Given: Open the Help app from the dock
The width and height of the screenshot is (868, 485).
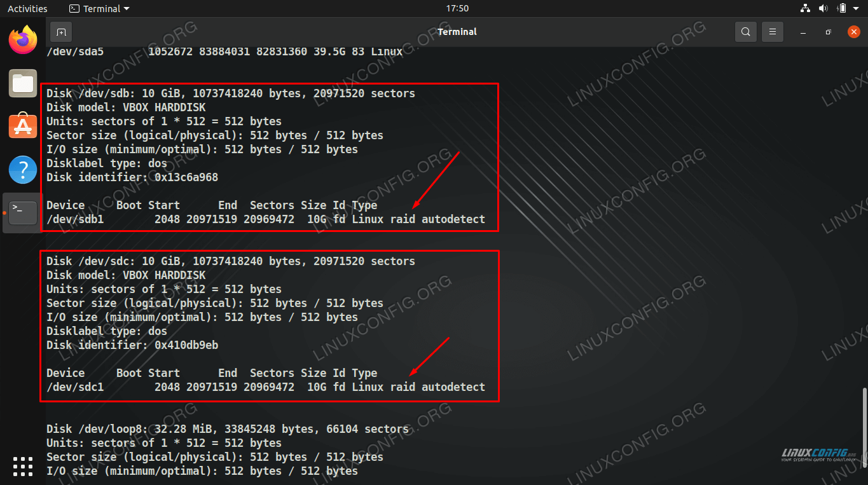Looking at the screenshot, I should (22, 170).
